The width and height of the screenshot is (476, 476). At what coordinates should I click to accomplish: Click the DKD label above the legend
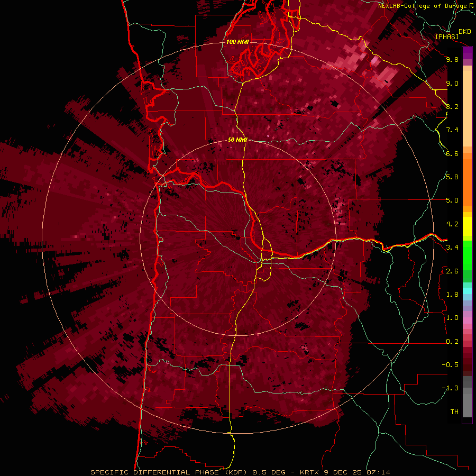465,32
